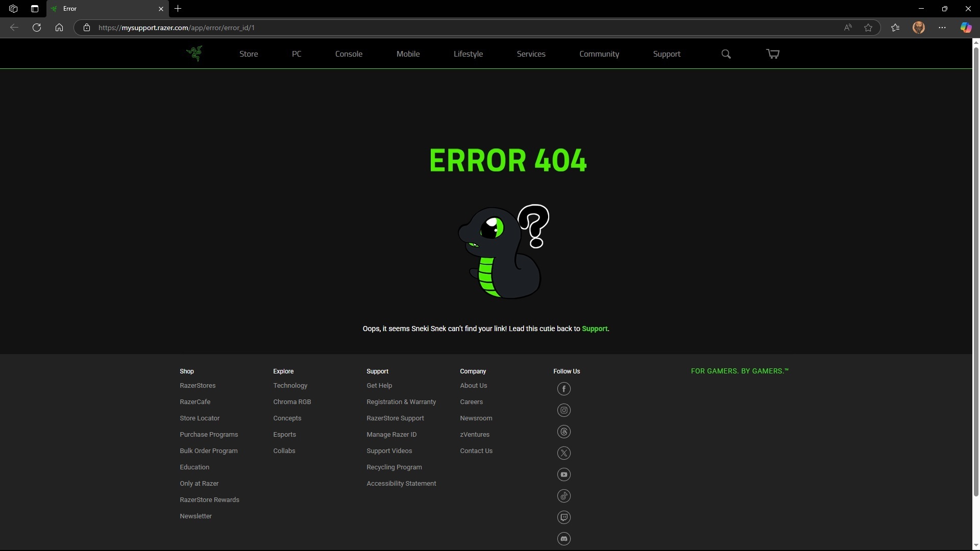Viewport: 980px width, 551px height.
Task: Go back to previous page
Action: click(14, 28)
